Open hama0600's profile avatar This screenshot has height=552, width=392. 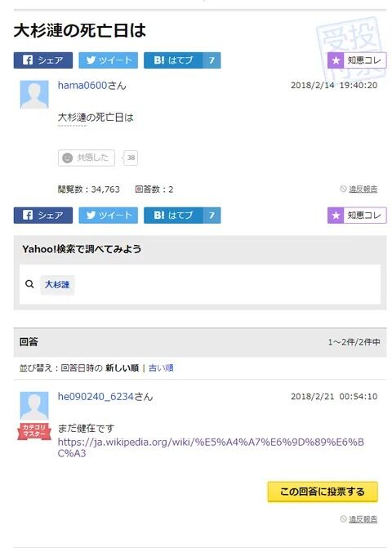[x=34, y=95]
